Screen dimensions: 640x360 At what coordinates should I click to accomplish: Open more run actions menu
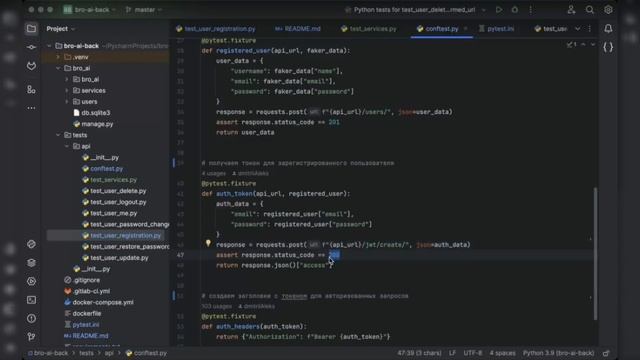[x=530, y=9]
